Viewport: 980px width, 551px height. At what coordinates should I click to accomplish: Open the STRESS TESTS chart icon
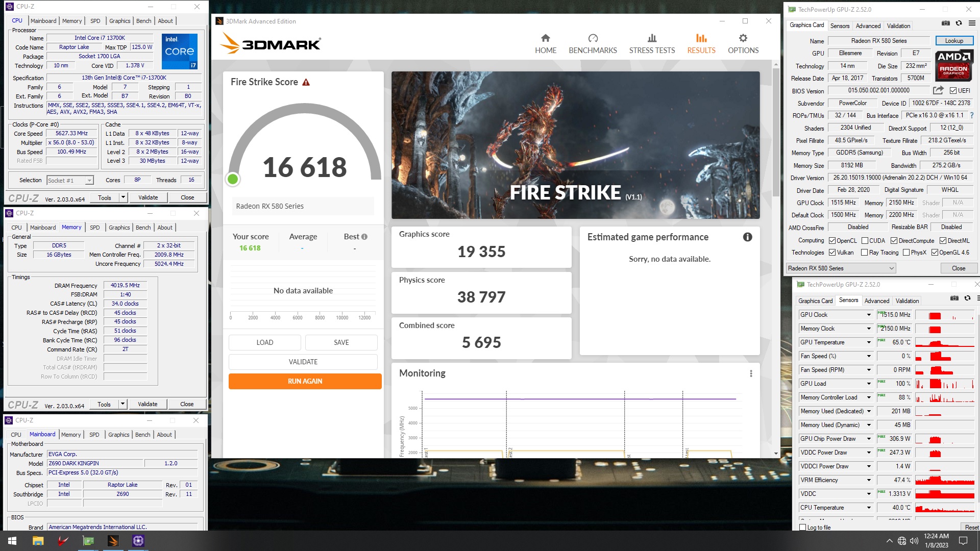click(652, 38)
